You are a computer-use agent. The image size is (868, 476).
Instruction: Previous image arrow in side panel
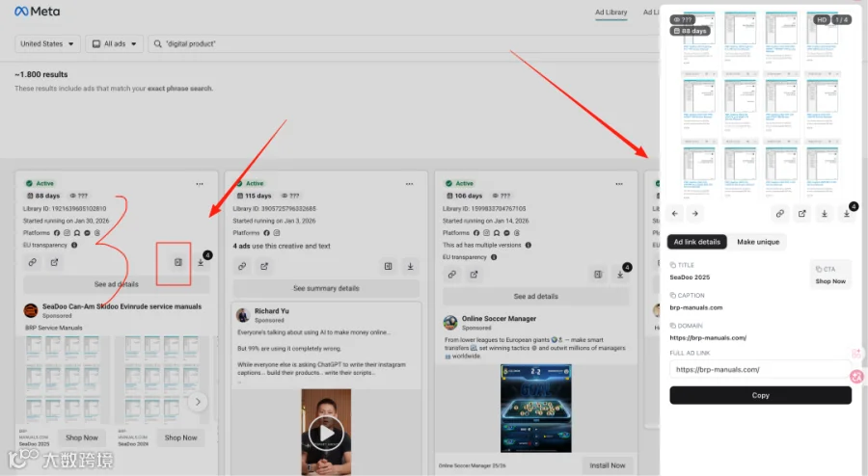[x=675, y=213]
